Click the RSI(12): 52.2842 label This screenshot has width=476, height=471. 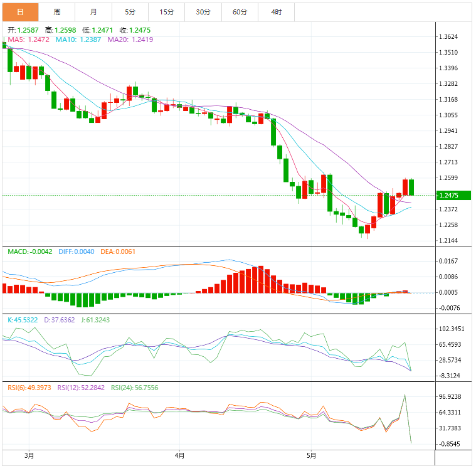(x=81, y=388)
